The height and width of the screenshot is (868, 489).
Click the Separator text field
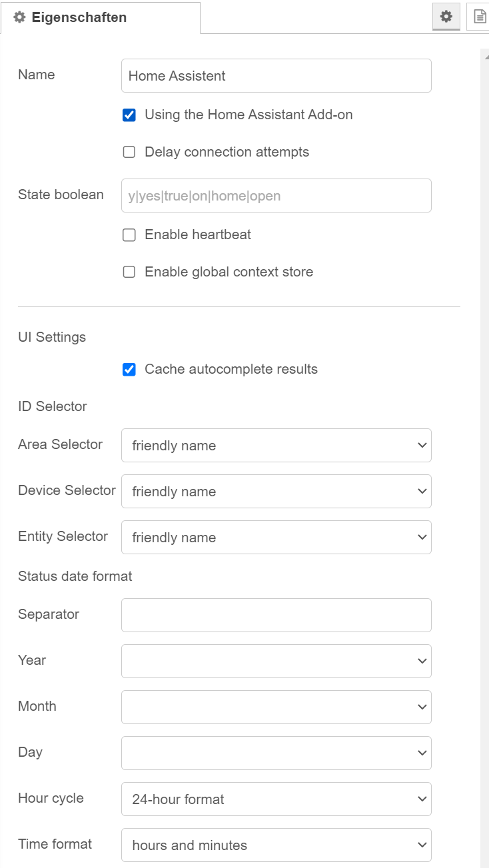click(x=276, y=615)
